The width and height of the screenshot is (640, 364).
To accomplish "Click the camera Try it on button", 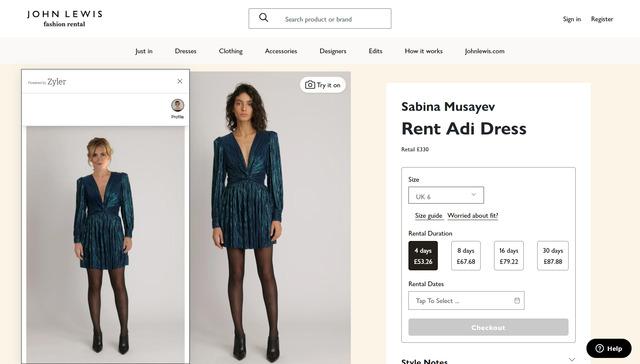I will (322, 85).
